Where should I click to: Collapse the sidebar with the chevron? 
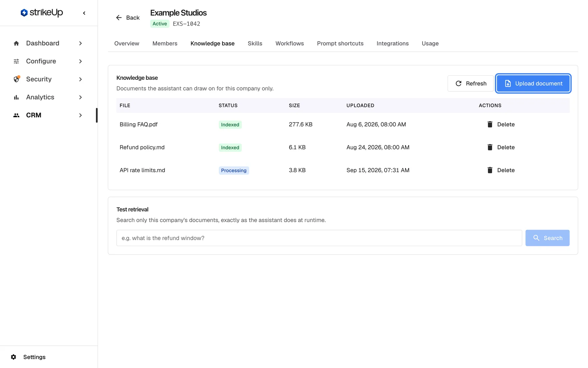[x=84, y=13]
